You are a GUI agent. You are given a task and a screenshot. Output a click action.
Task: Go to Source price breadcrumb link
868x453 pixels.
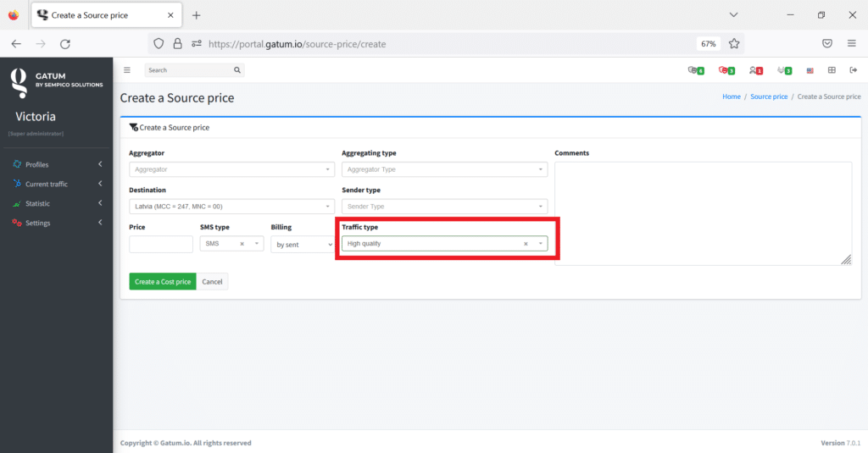point(769,97)
